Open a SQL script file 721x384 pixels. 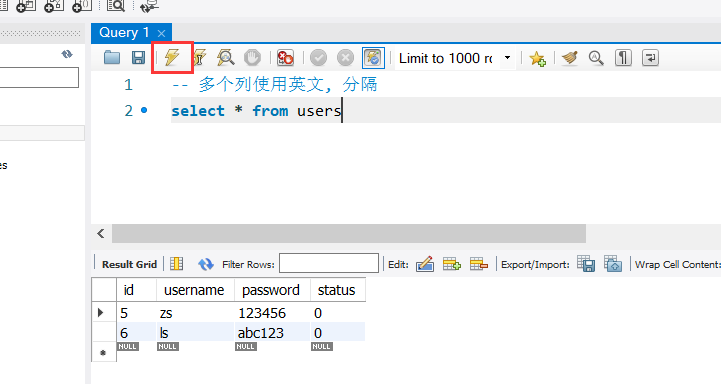(112, 57)
